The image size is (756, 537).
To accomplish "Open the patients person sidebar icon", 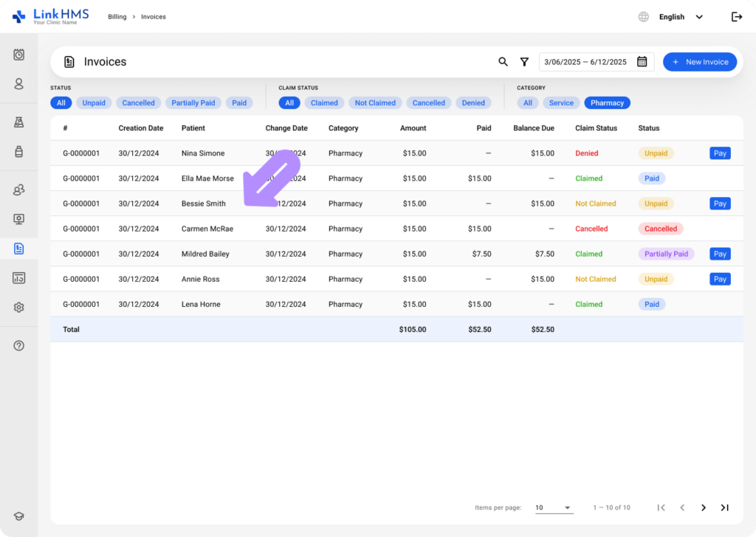I will 18,84.
